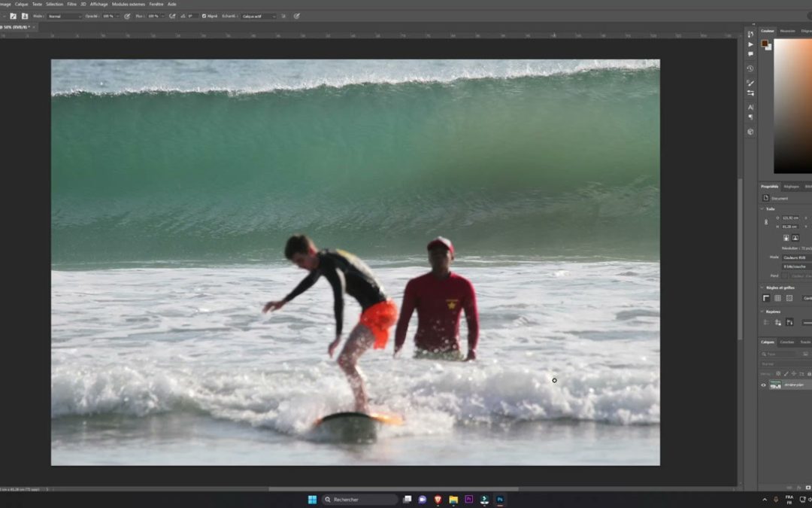
Task: Toggle grid icon in Règles et grilles
Action: (778, 298)
